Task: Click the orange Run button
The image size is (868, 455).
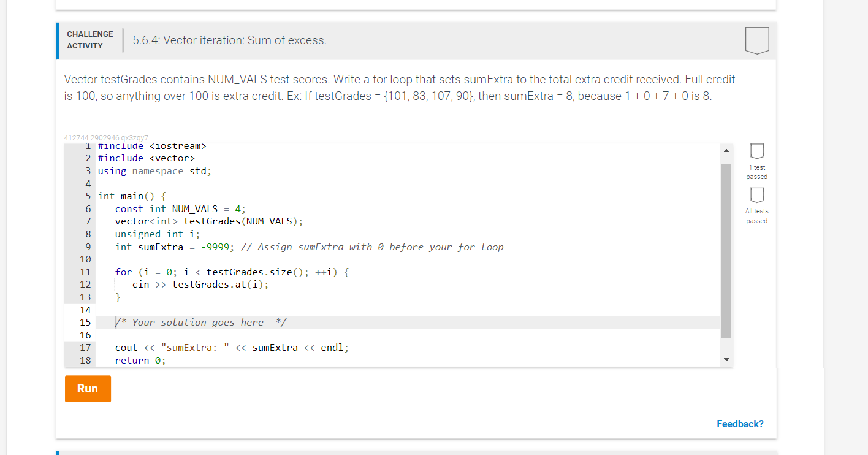Action: tap(88, 388)
